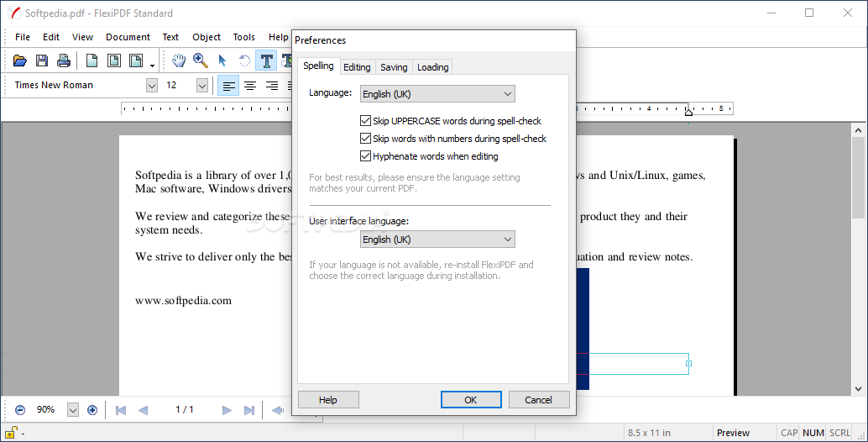Image resolution: width=868 pixels, height=442 pixels.
Task: Click the font size 12 field
Action: 180,86
